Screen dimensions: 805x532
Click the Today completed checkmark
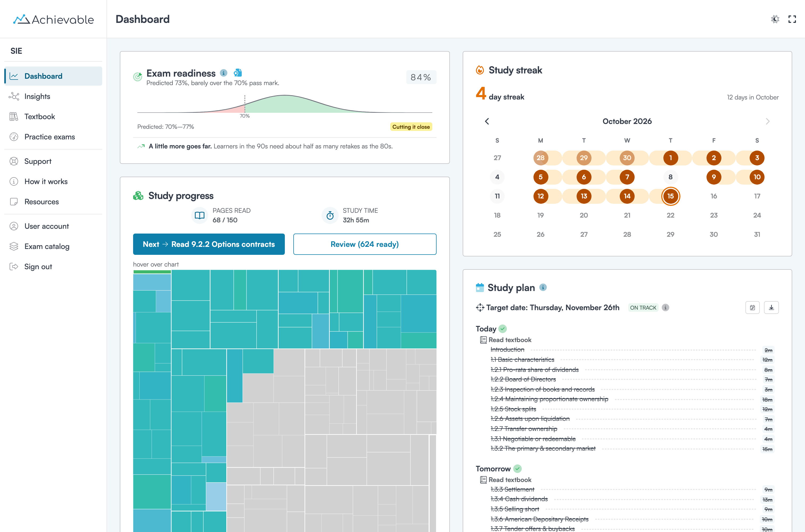click(503, 329)
